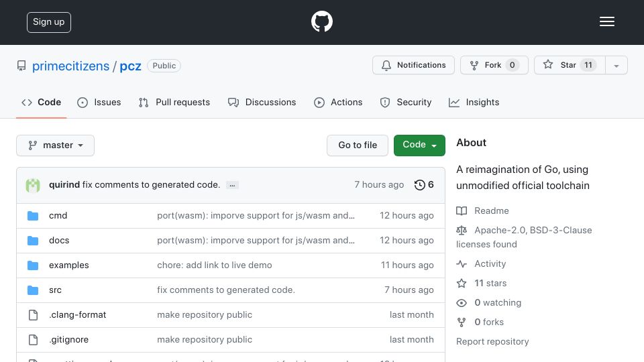644x362 pixels.
Task: Click the fork icon beside 0 forks
Action: 462,322
